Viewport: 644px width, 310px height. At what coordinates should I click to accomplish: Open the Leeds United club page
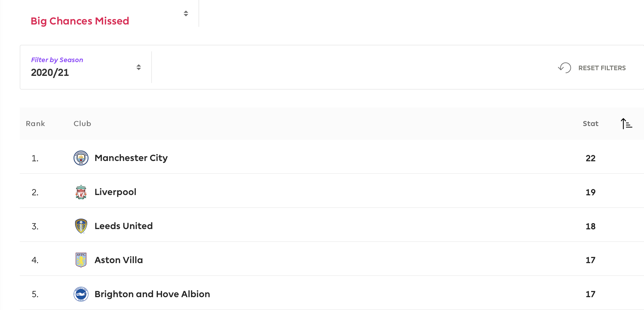[x=123, y=226]
